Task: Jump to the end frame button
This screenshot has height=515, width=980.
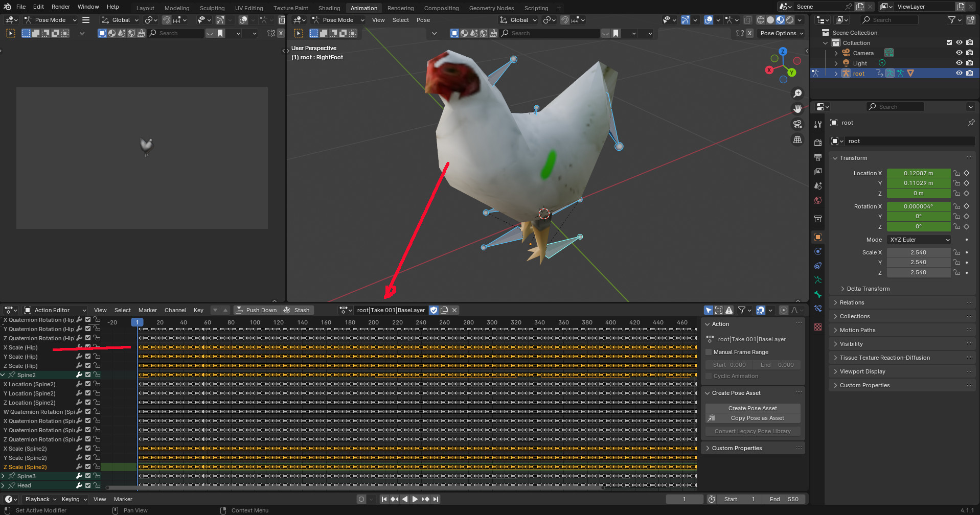Action: 436,499
